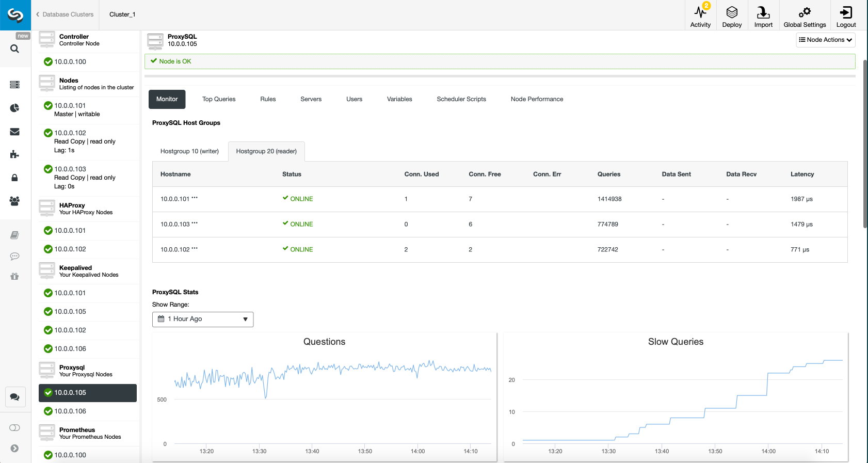Open the chat support button
This screenshot has width=868, height=463.
coord(15,397)
